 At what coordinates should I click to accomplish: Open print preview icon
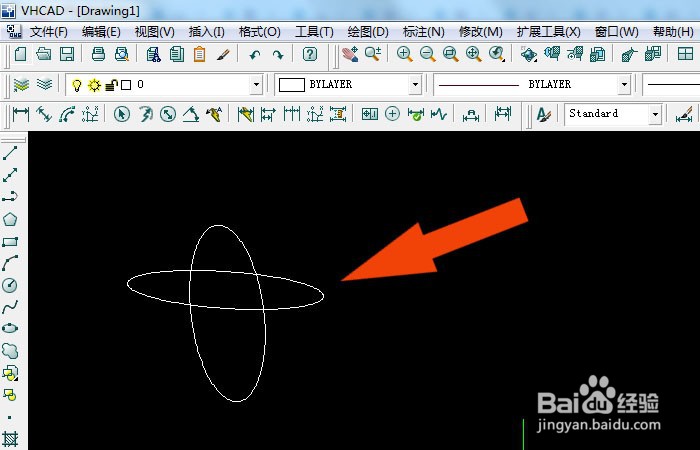(x=121, y=54)
